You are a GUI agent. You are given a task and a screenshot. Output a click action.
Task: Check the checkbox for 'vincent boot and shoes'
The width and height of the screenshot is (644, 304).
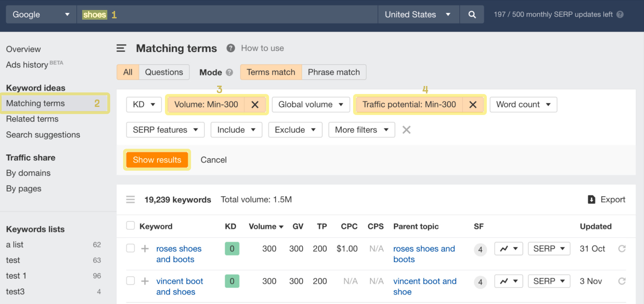click(130, 280)
